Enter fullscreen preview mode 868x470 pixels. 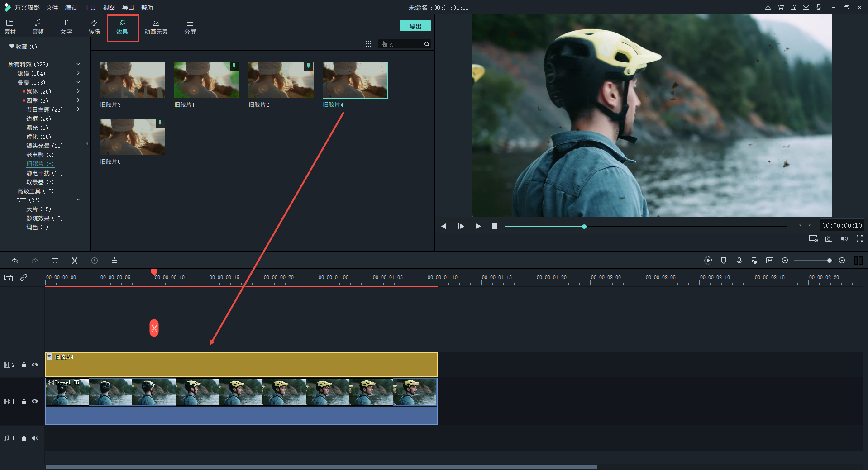(859, 239)
